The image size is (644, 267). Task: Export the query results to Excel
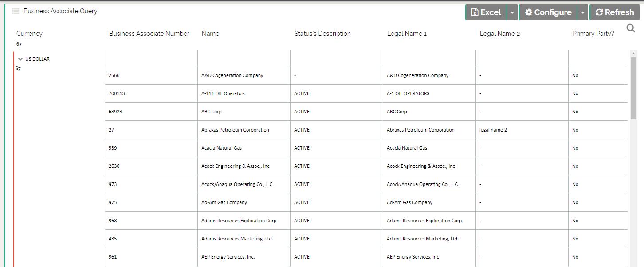pyautogui.click(x=486, y=12)
